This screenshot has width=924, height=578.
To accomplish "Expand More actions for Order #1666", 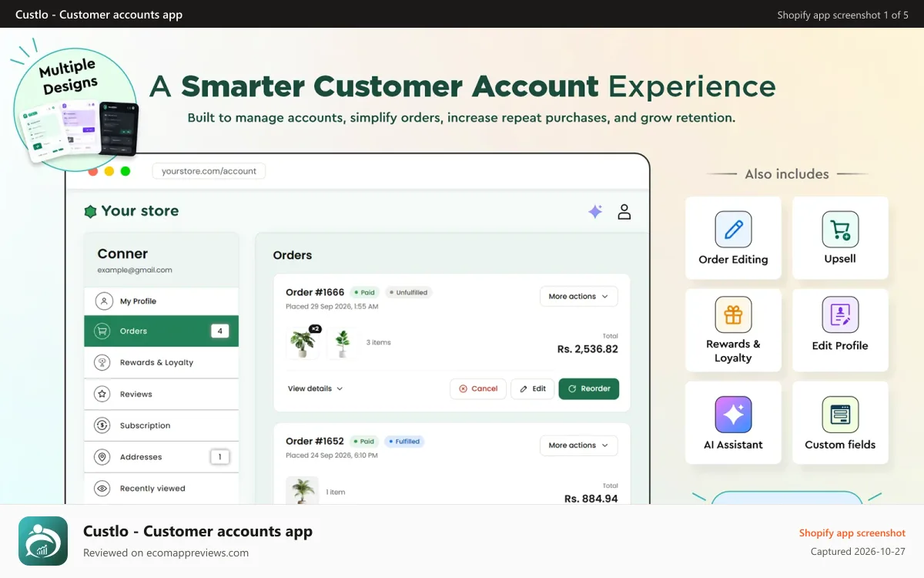I will tap(578, 297).
